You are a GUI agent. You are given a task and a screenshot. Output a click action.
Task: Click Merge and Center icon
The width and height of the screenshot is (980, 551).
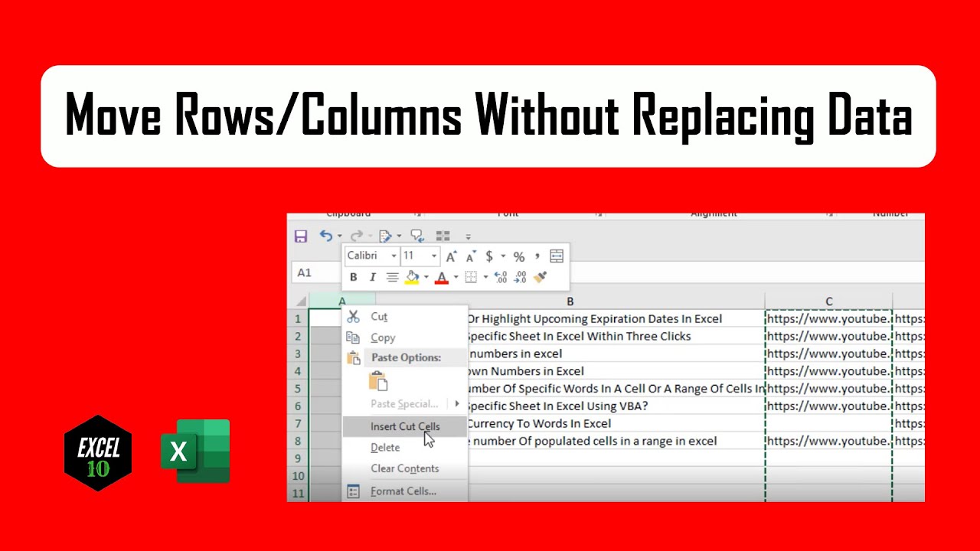click(x=557, y=256)
